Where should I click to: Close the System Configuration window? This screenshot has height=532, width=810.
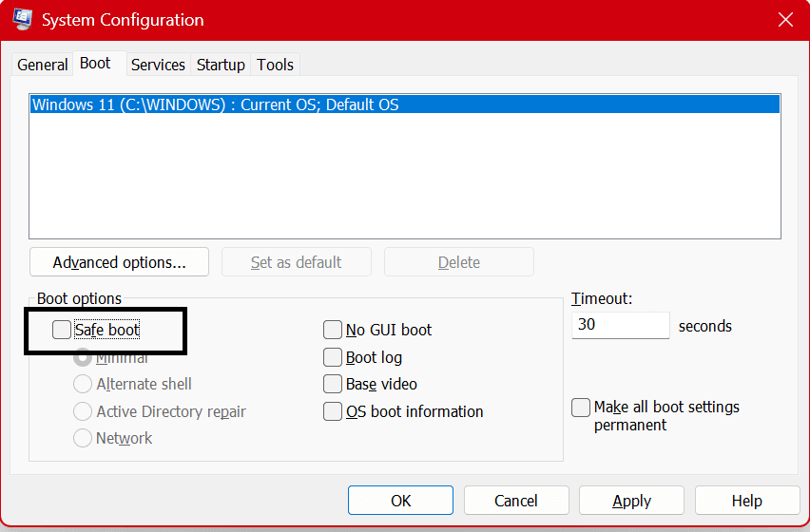click(785, 20)
